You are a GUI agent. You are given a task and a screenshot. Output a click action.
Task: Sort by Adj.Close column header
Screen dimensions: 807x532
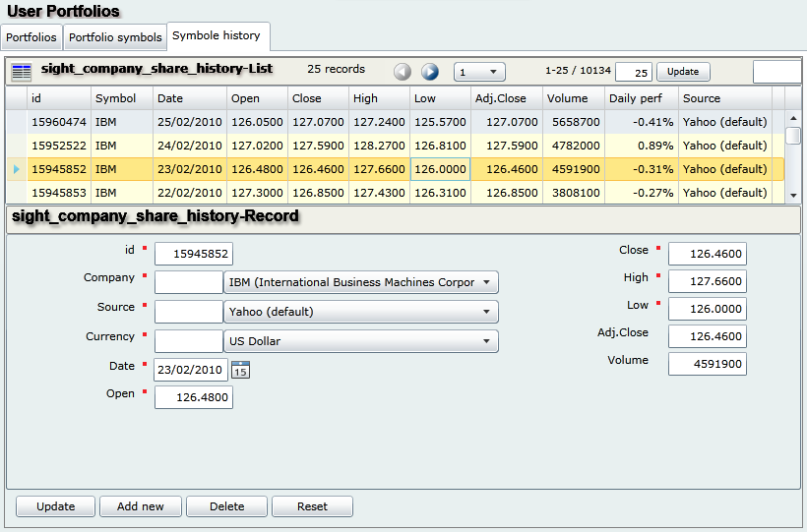click(507, 98)
